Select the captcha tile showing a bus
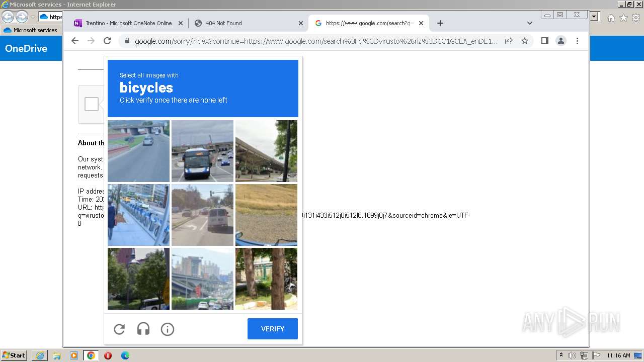 [202, 151]
